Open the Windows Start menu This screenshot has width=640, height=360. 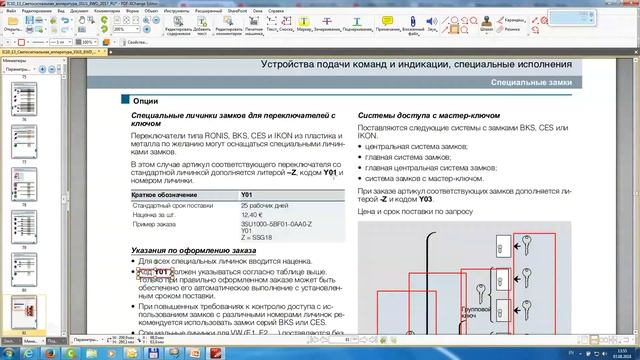[9, 353]
